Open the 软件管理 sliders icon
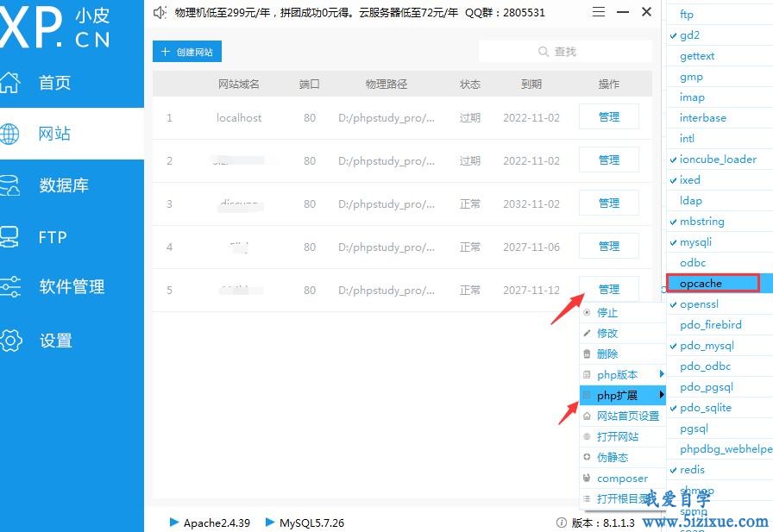 click(9, 286)
